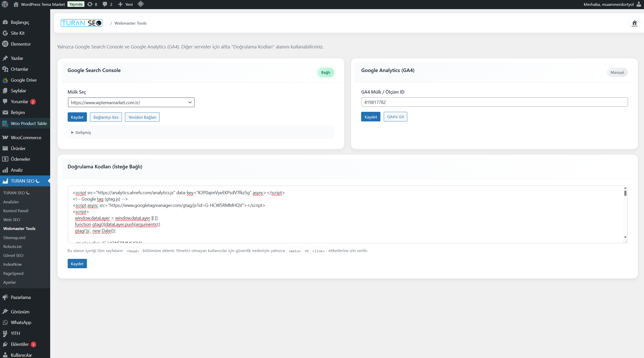
Task: Click Bağlantıyı Kes button
Action: [106, 117]
